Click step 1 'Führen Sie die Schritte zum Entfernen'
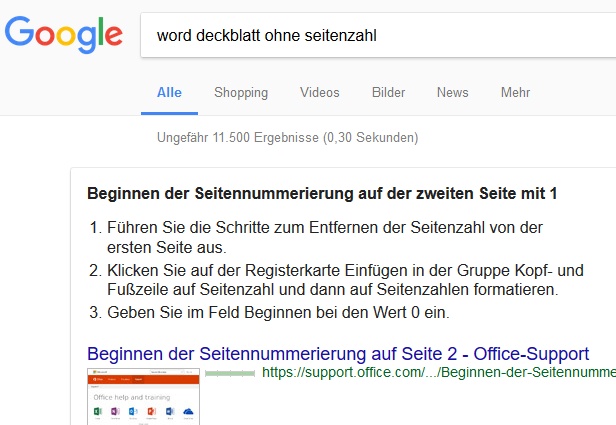 (324, 237)
